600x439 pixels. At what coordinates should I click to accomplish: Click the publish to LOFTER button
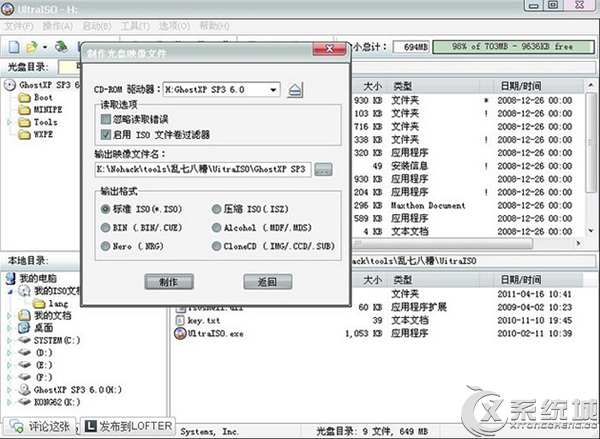[x=128, y=426]
